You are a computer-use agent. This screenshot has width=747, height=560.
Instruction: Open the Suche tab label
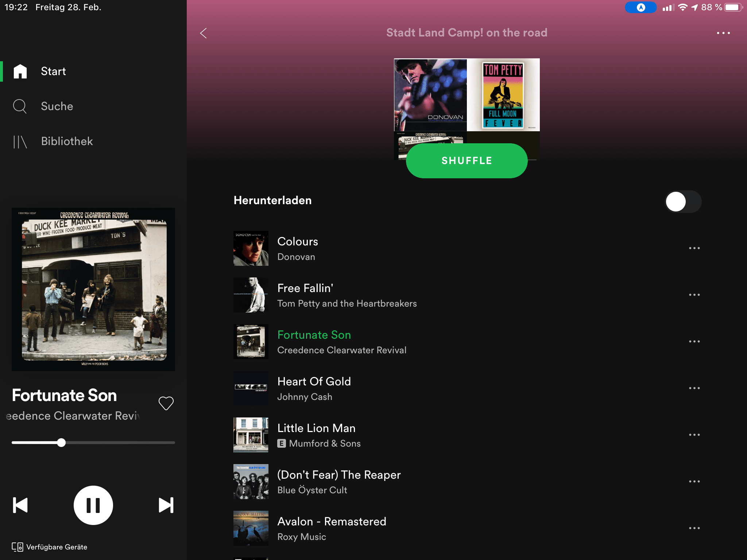click(x=57, y=106)
